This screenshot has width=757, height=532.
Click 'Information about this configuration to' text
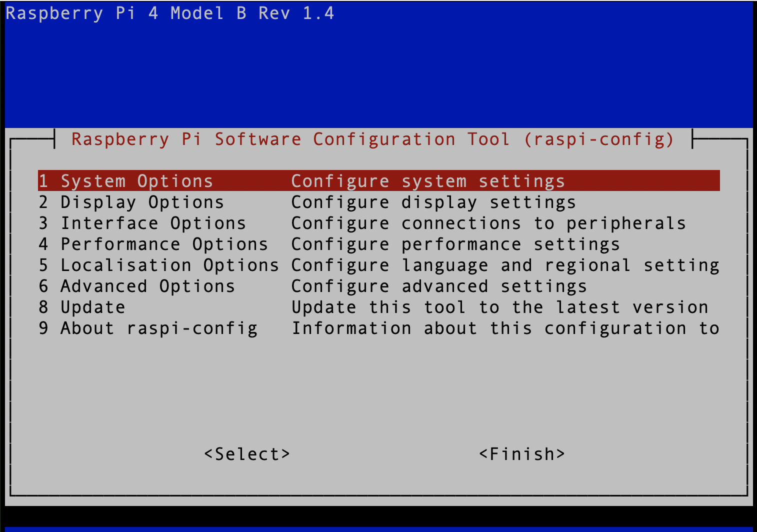point(505,328)
